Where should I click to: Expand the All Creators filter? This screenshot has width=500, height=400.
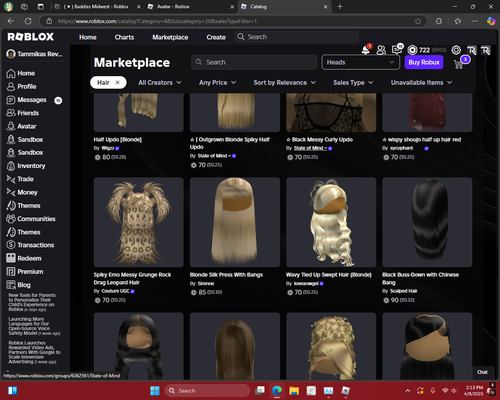[160, 83]
